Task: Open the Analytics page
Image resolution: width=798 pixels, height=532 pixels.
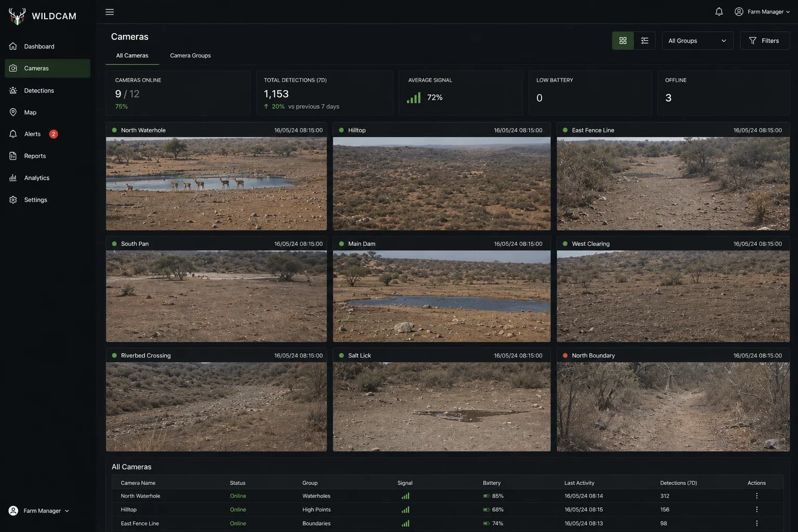Action: tap(47, 178)
